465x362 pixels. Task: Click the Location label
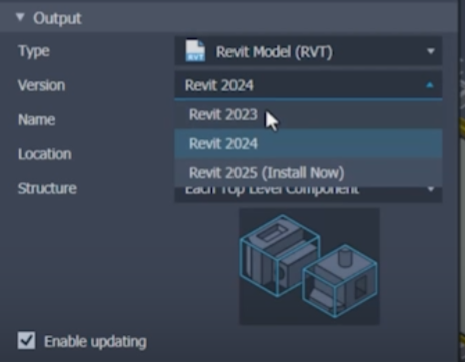coord(45,154)
